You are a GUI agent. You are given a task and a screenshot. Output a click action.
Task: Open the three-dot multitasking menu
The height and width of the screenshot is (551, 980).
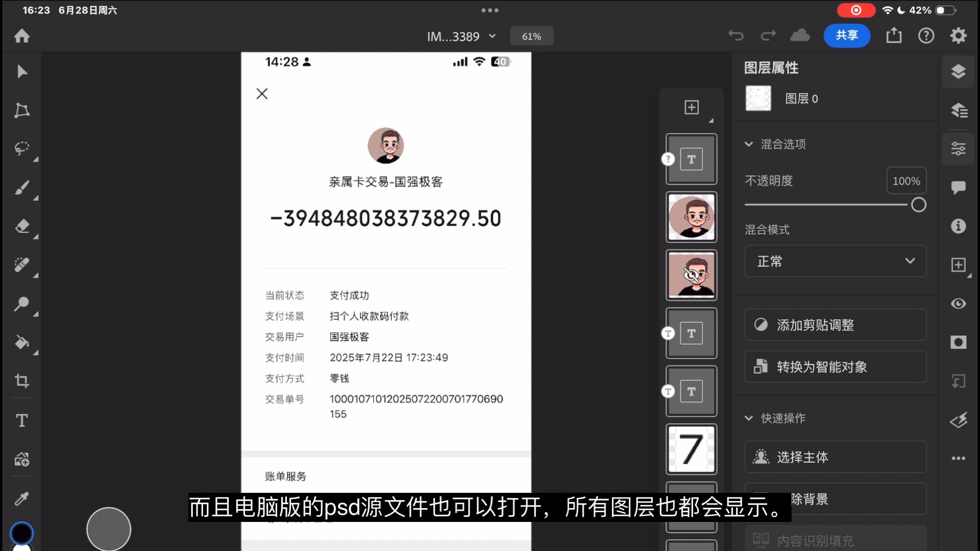[x=490, y=10]
